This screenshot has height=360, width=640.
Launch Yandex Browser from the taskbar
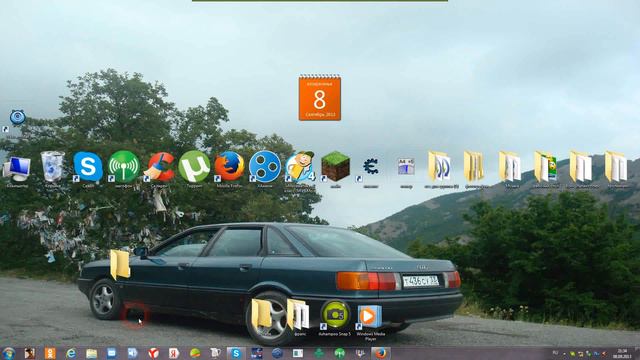point(153,353)
